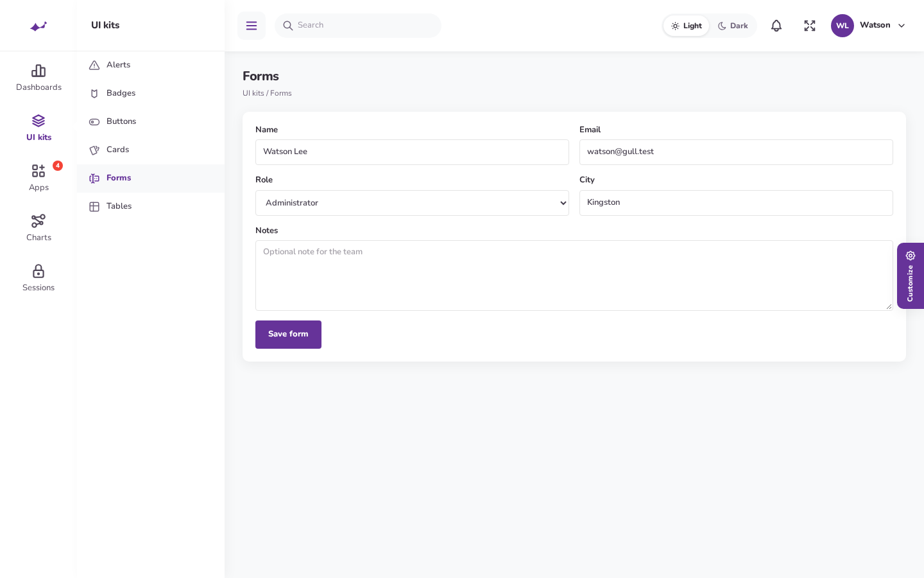Open Badges page from submenu
The height and width of the screenshot is (578, 924).
[151, 93]
